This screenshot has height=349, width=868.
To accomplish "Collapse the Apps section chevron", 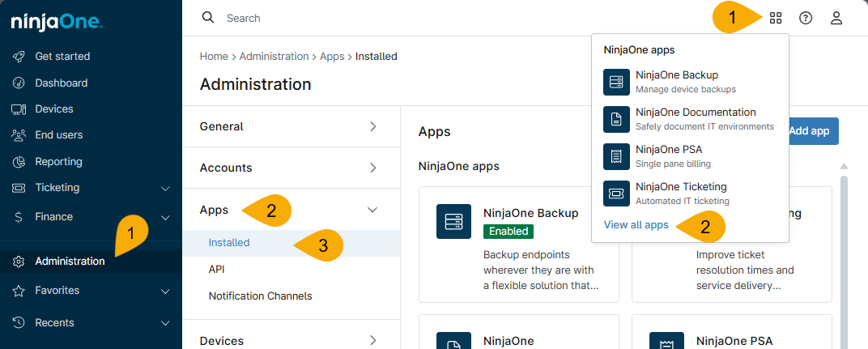I will tap(372, 210).
